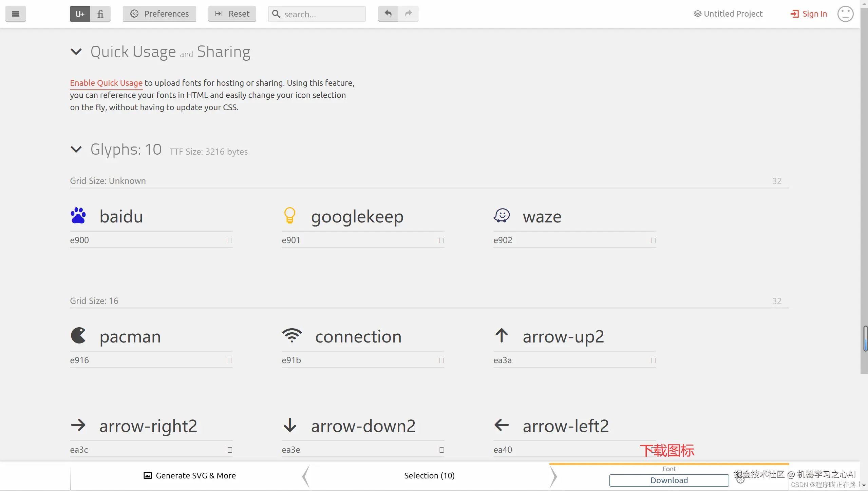Click the connection wifi glyph icon

(x=291, y=336)
